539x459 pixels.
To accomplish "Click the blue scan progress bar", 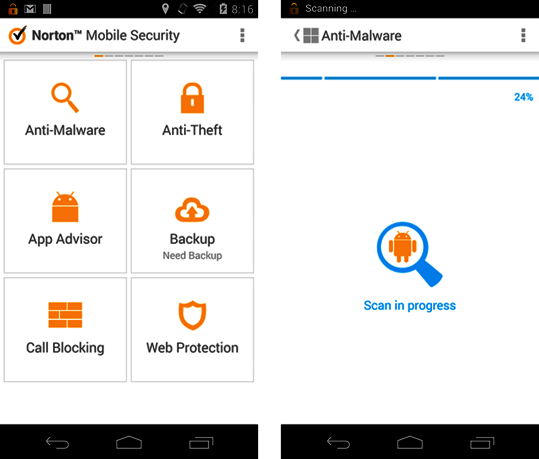I will click(x=410, y=78).
